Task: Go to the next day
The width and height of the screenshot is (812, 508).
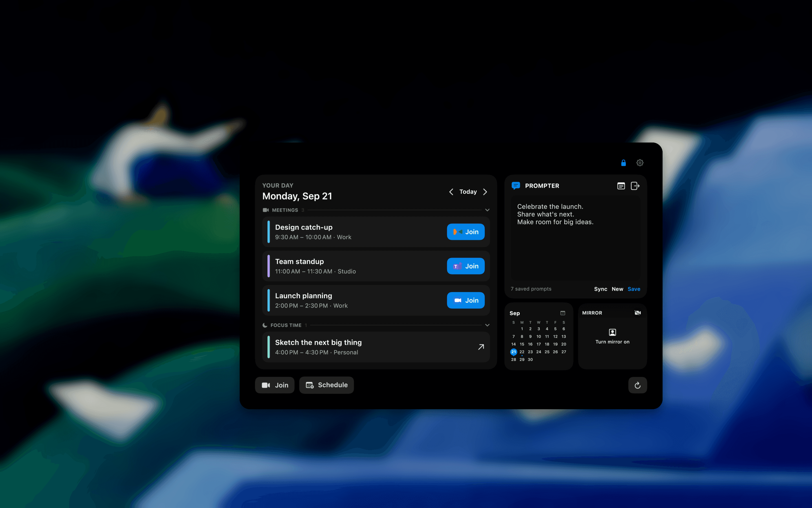Action: coord(485,192)
